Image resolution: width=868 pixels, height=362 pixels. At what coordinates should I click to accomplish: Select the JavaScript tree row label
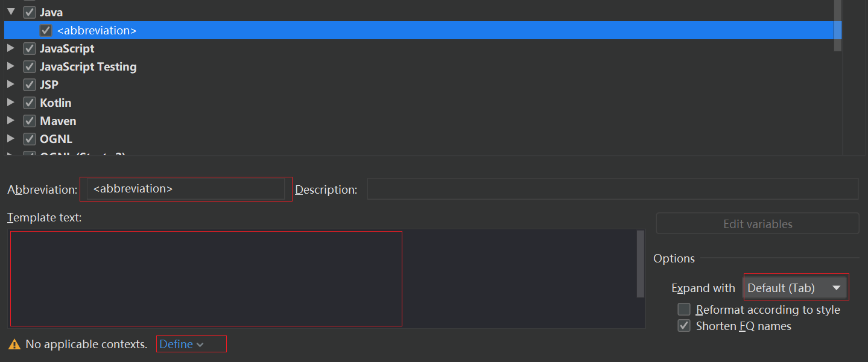[x=67, y=48]
